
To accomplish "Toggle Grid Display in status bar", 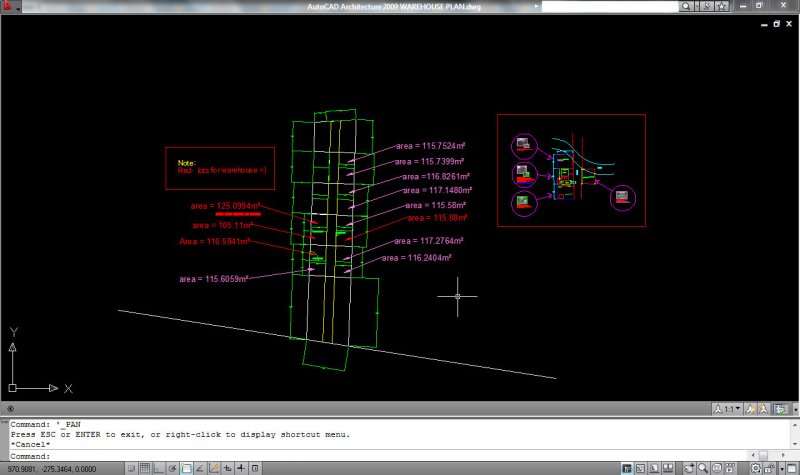I will (145, 468).
